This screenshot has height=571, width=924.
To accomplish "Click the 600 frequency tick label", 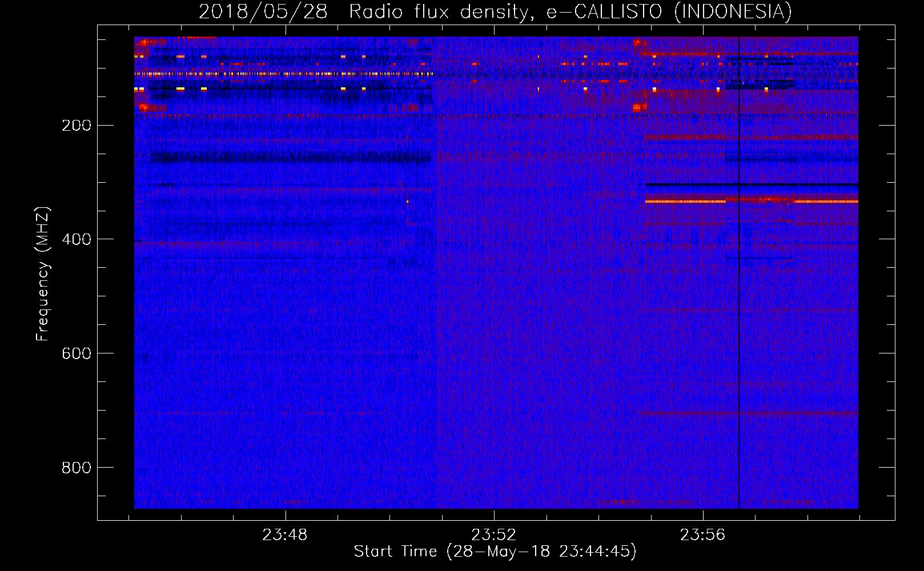I will (77, 353).
